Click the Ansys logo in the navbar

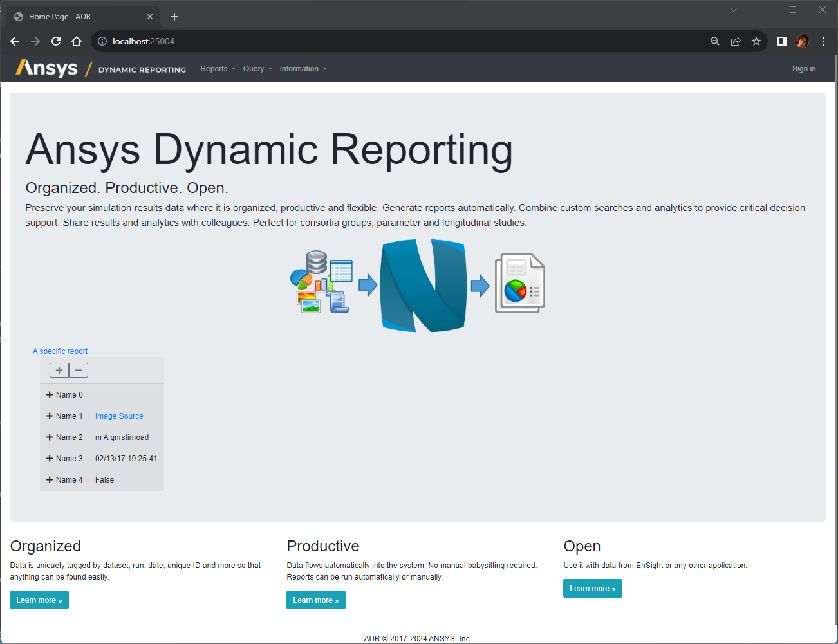[x=46, y=68]
